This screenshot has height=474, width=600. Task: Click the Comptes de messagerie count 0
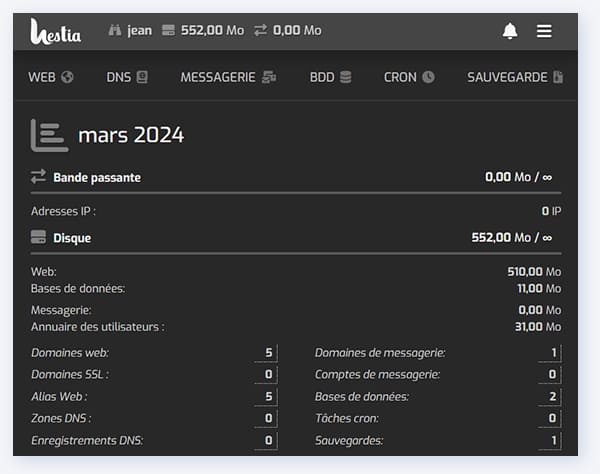[552, 374]
